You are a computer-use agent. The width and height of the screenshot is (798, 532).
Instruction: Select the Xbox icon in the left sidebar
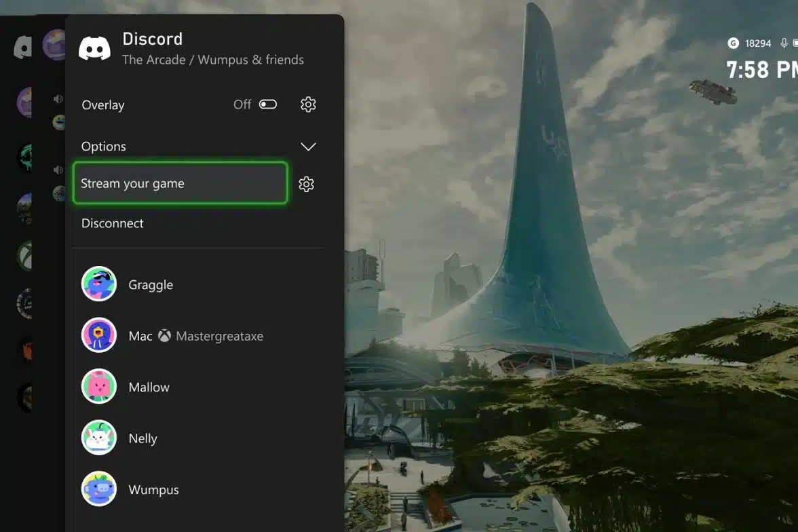coord(24,256)
